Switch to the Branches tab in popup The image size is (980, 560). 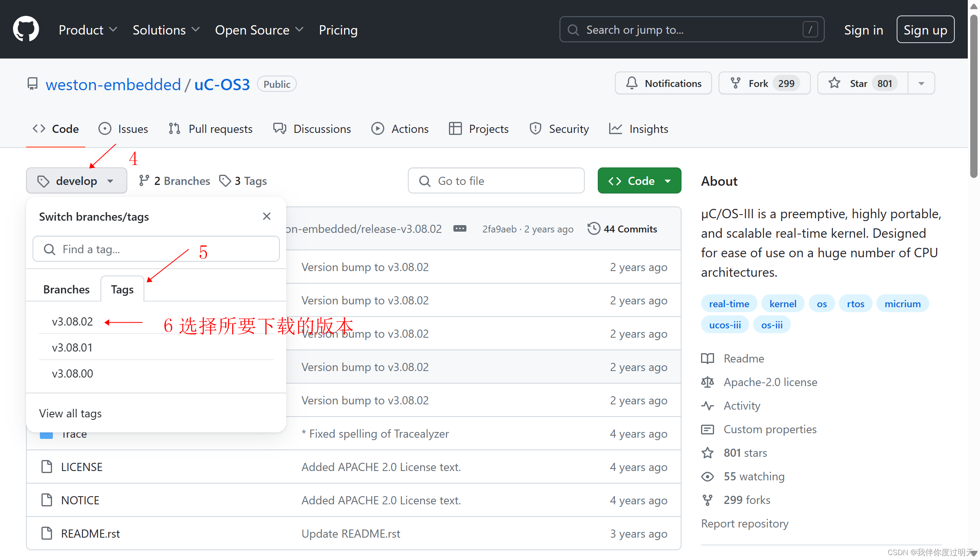66,289
